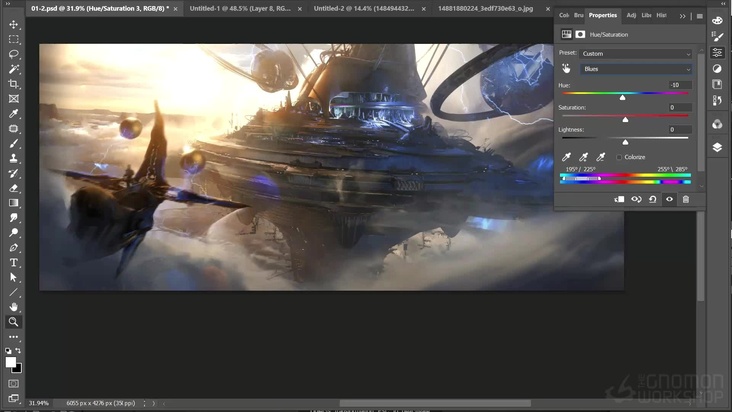Collapse the right panel dock
The height and width of the screenshot is (412, 732).
click(x=724, y=3)
